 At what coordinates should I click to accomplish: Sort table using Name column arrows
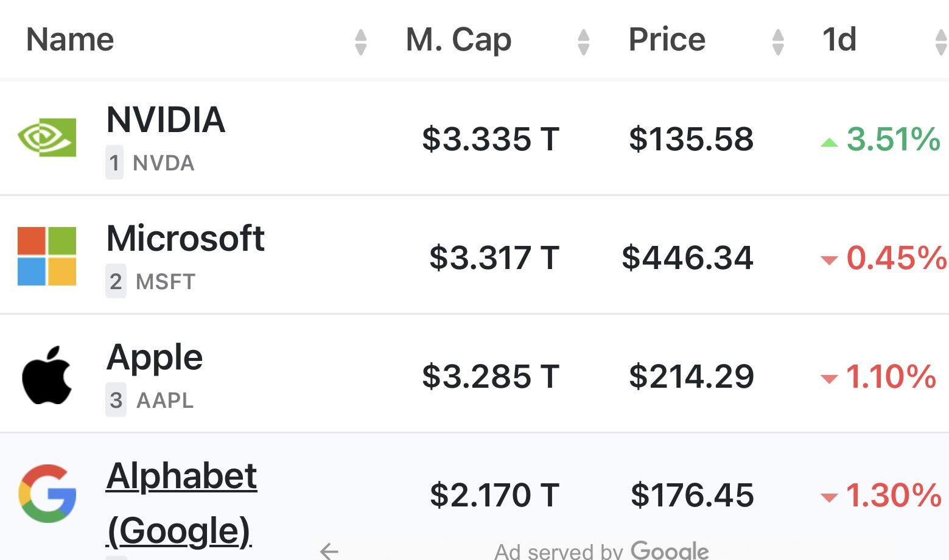(x=360, y=42)
